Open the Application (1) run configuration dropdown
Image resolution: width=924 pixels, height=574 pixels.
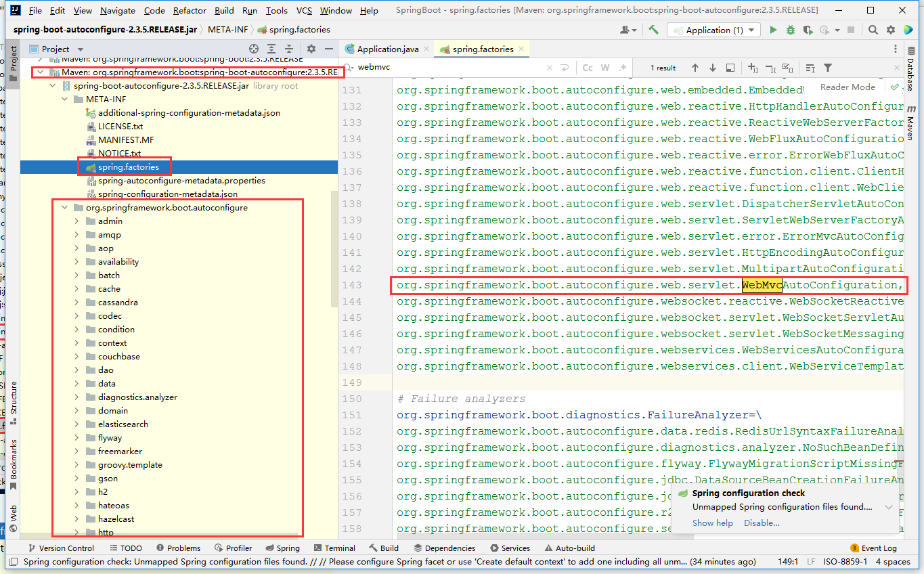click(x=713, y=30)
